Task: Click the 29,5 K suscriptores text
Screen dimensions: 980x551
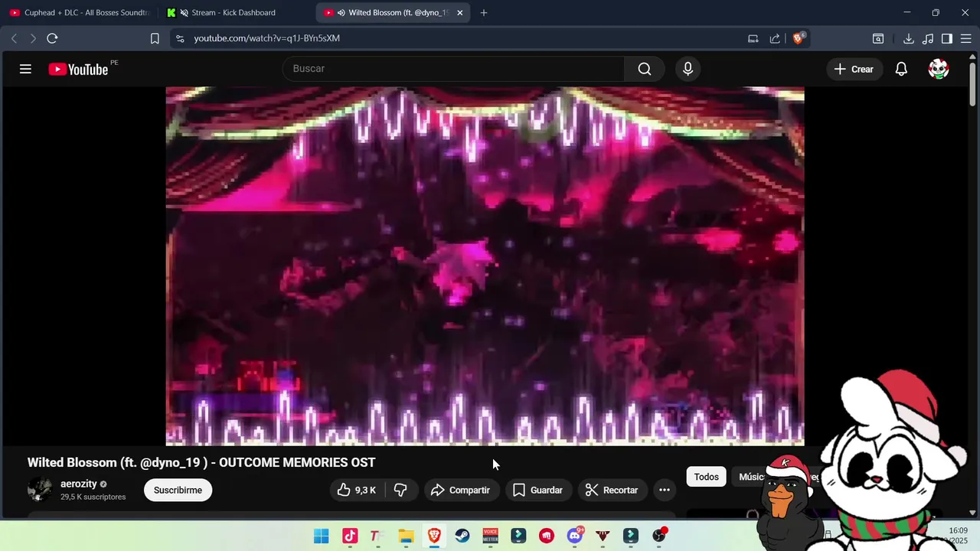Action: click(93, 497)
